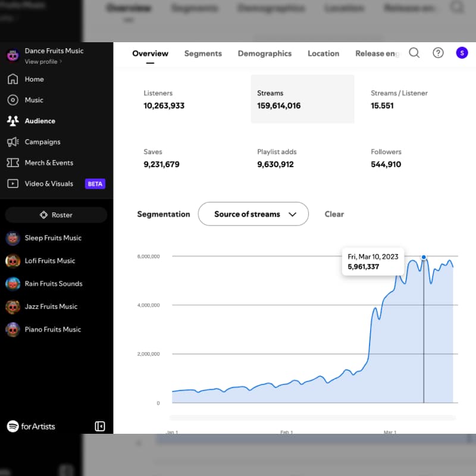Switch to the Demographics tab

click(265, 54)
